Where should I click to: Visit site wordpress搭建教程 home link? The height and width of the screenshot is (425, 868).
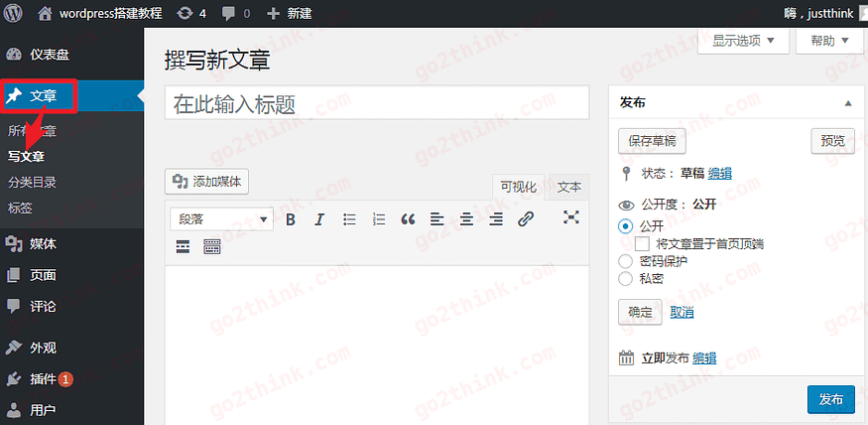click(100, 13)
